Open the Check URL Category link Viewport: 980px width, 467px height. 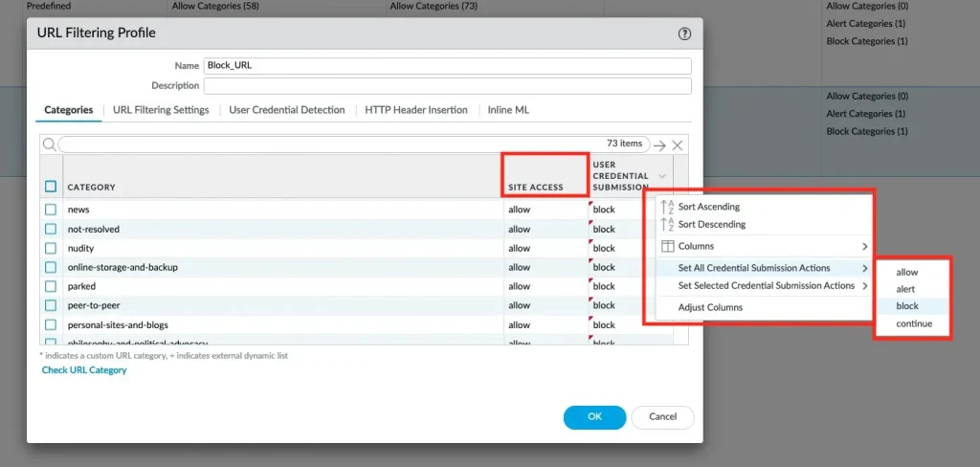(84, 370)
